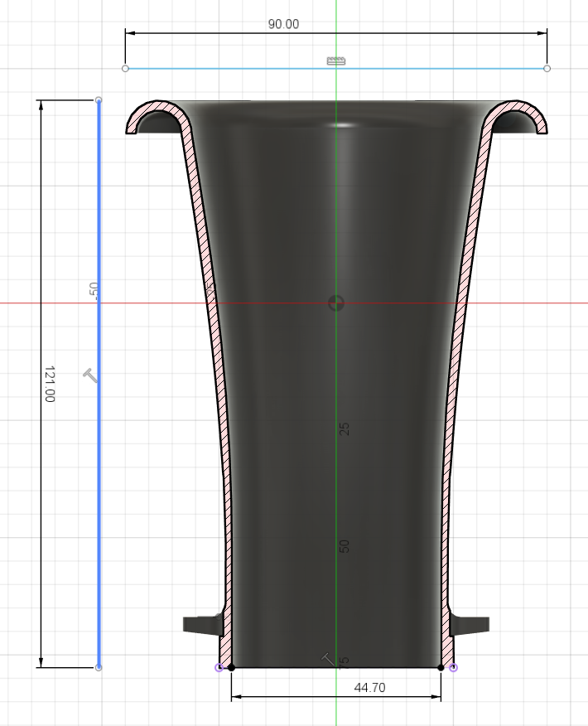The image size is (588, 726).
Task: Click the right purple coincident point at base
Action: coord(453,667)
